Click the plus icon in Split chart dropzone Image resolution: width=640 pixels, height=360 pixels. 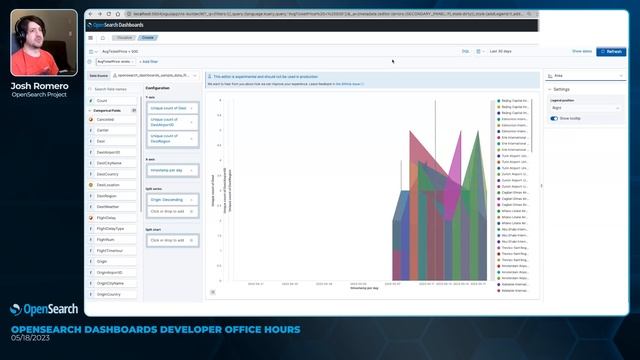point(191,240)
